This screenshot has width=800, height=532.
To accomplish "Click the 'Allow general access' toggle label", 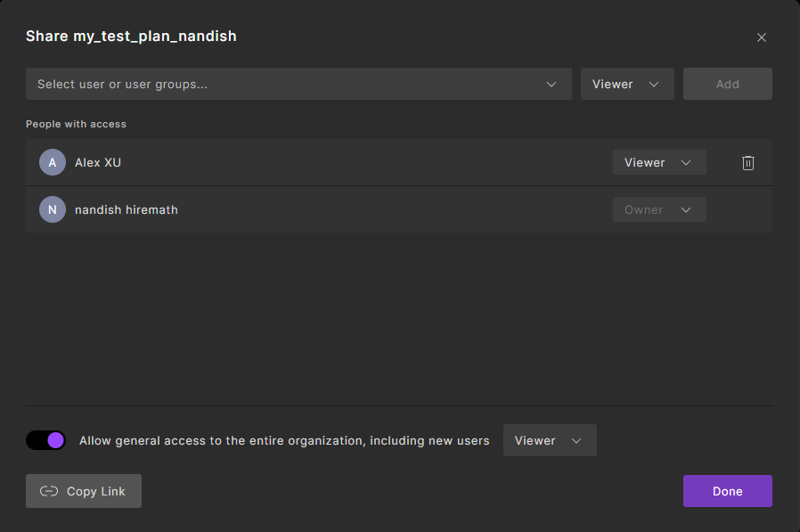I will pyautogui.click(x=284, y=440).
